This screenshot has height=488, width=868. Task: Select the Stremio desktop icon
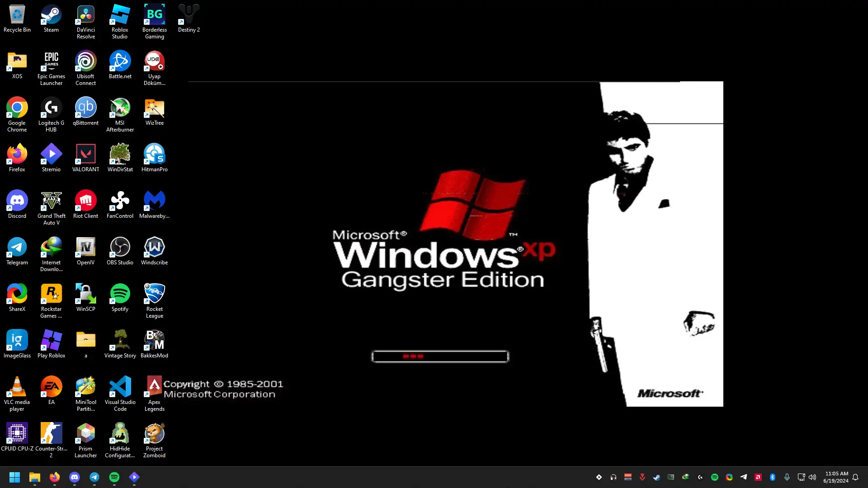(51, 159)
